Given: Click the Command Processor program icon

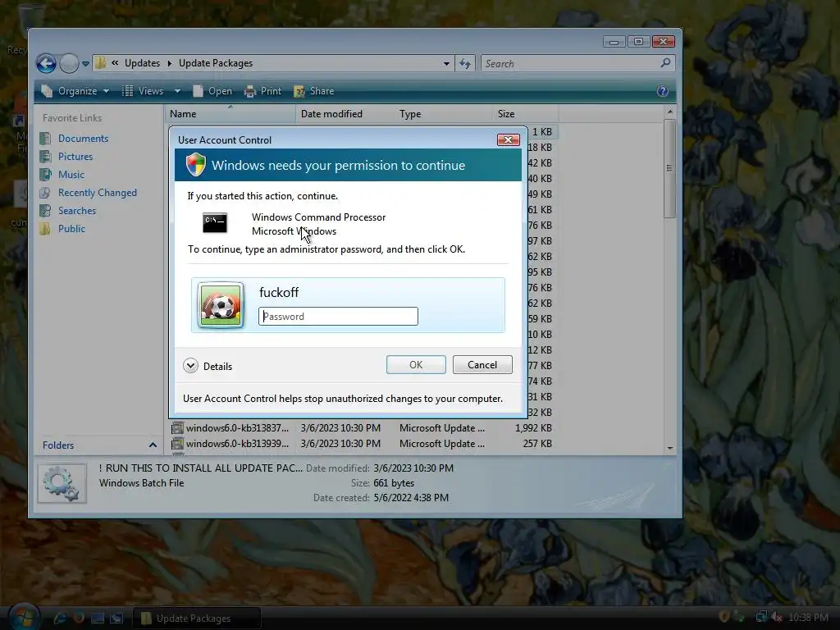Looking at the screenshot, I should (x=215, y=223).
